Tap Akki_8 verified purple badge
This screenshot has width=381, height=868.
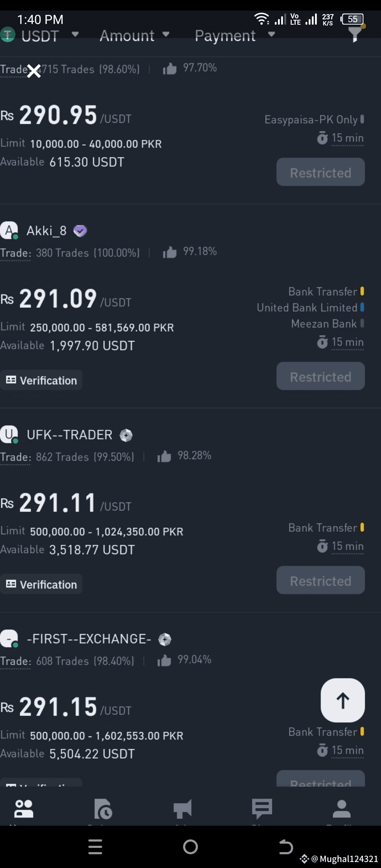click(80, 231)
